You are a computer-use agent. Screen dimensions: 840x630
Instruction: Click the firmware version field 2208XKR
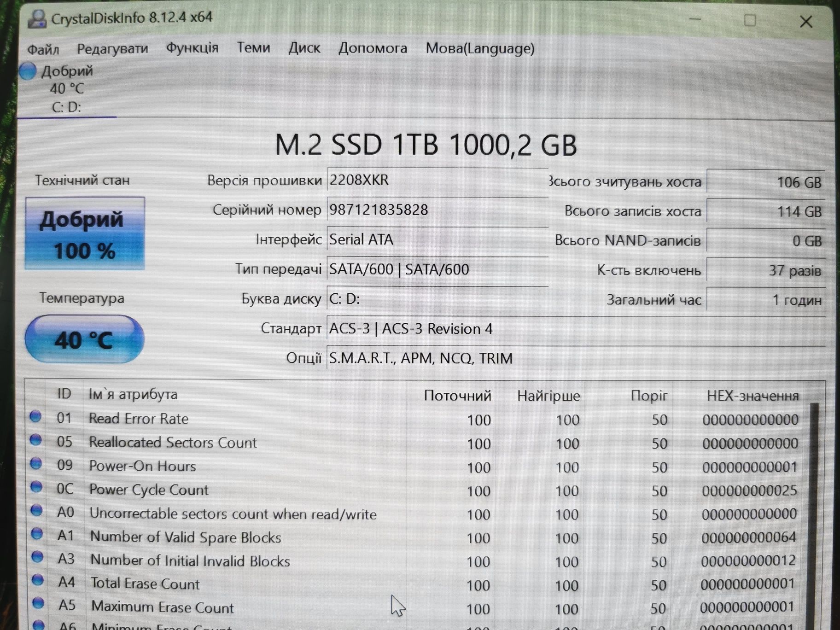point(437,180)
